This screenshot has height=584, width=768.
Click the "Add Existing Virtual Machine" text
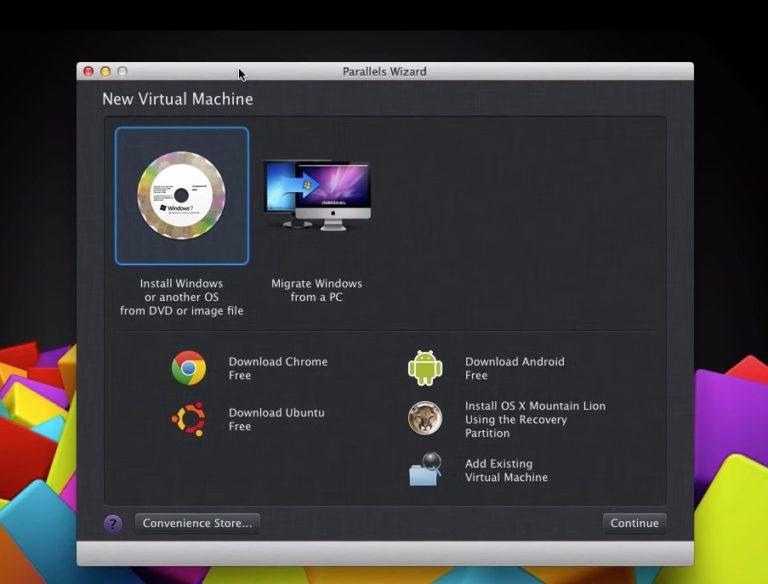(506, 470)
